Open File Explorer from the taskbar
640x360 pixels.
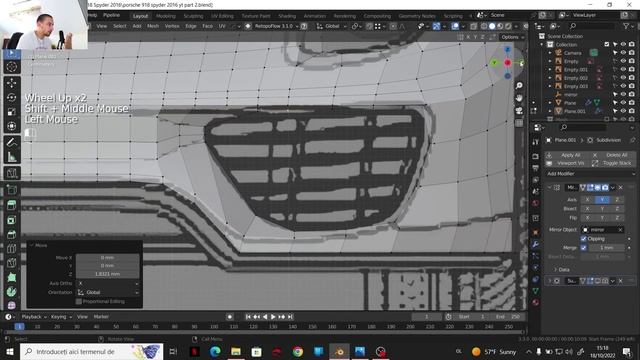coord(236,351)
